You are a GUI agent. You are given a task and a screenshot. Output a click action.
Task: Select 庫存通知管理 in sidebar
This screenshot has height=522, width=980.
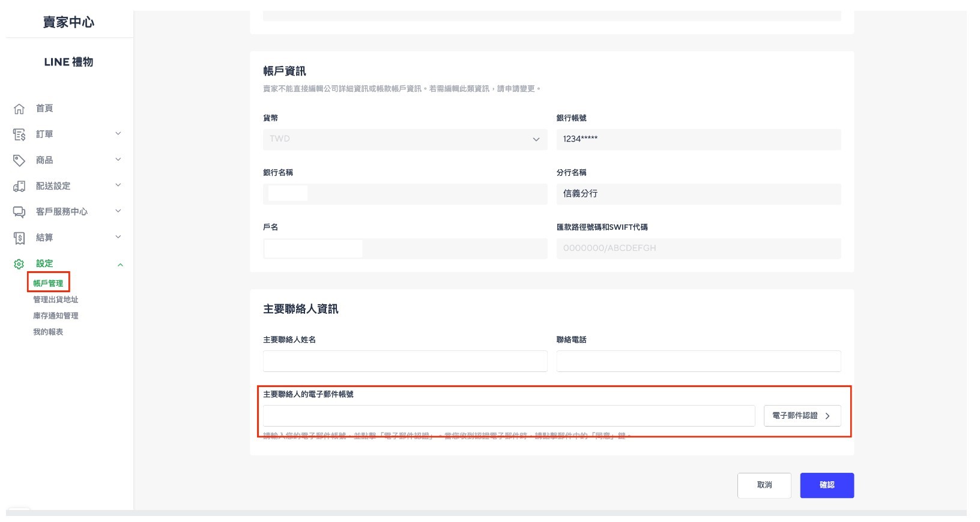click(55, 316)
